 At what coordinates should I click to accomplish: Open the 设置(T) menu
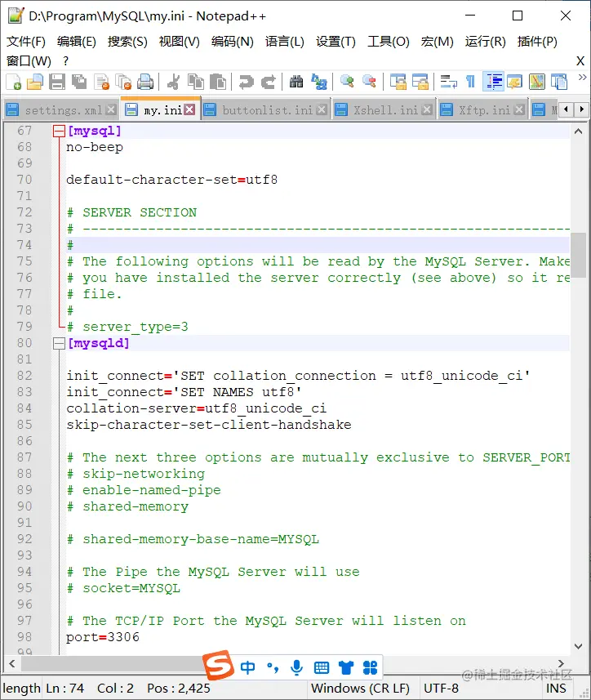pos(335,42)
